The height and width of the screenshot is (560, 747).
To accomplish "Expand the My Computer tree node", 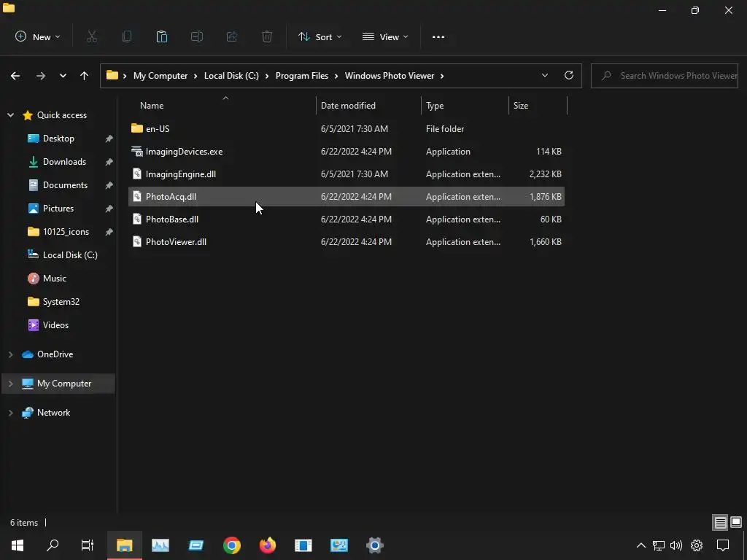I will point(10,384).
